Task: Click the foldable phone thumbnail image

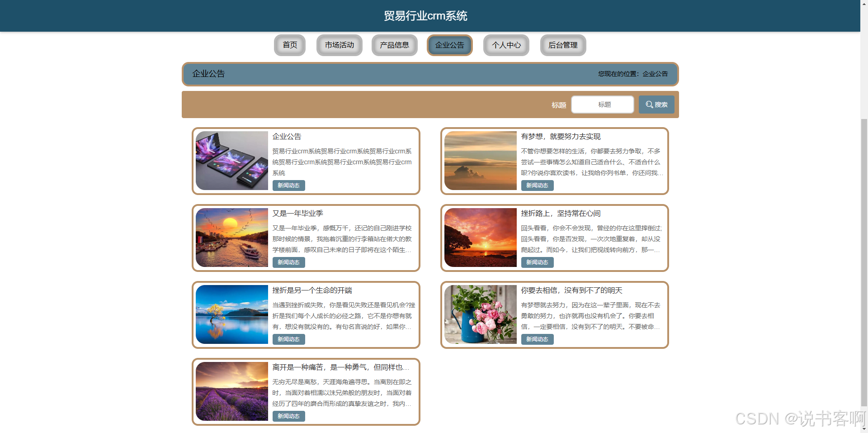Action: [231, 161]
